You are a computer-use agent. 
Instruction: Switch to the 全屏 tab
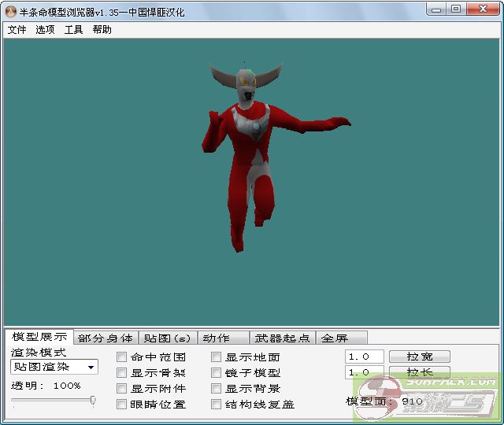pos(334,338)
